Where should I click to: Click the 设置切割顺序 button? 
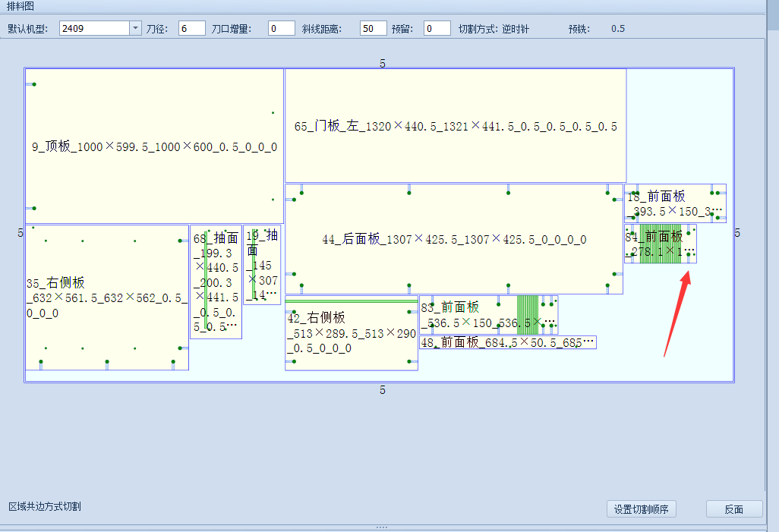(x=641, y=509)
